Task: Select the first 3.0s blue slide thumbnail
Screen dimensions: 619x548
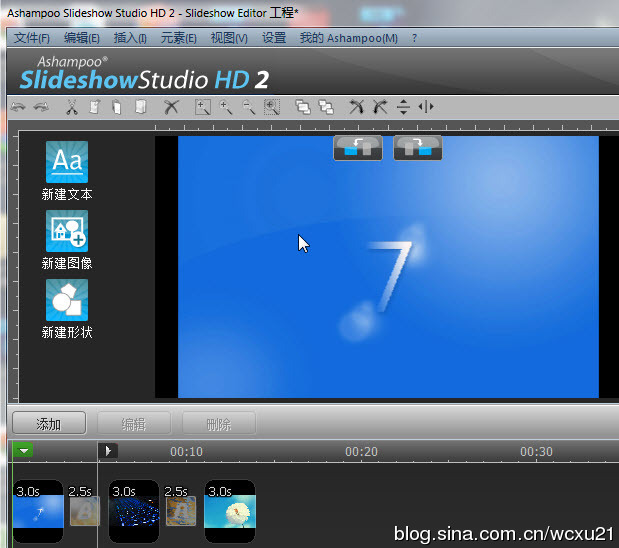Action: tap(38, 511)
